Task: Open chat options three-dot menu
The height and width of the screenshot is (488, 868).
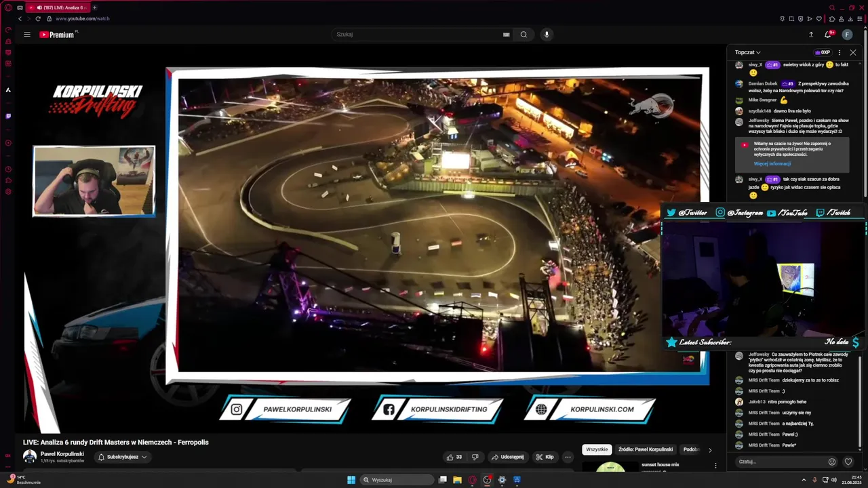Action: (840, 52)
